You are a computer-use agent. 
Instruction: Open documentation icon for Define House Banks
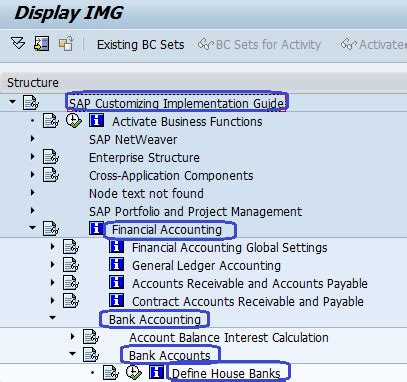tap(111, 373)
